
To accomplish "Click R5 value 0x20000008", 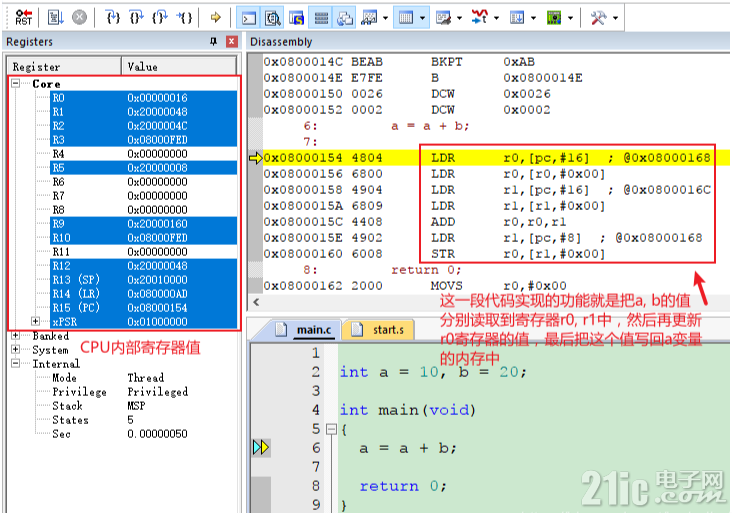I will coord(157,168).
